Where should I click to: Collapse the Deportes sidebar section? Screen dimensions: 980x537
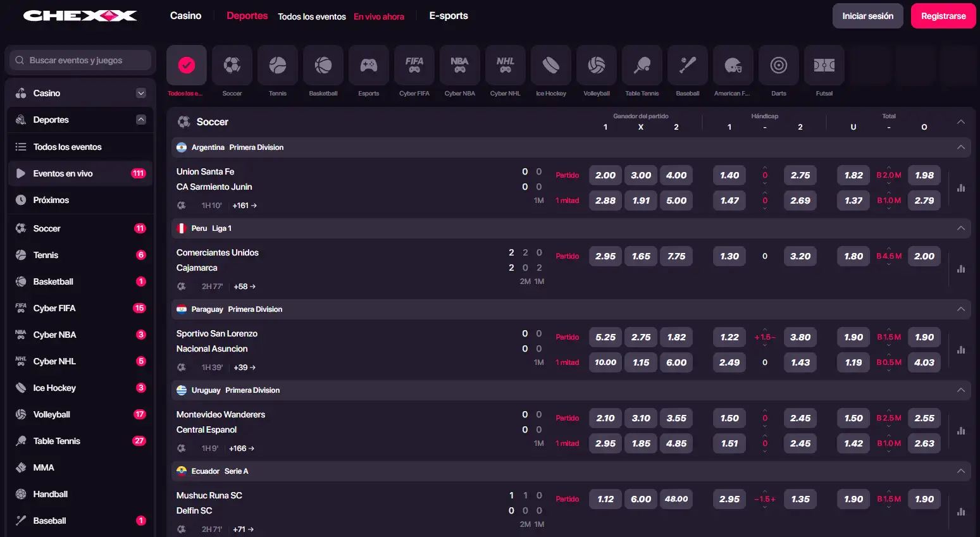(141, 120)
